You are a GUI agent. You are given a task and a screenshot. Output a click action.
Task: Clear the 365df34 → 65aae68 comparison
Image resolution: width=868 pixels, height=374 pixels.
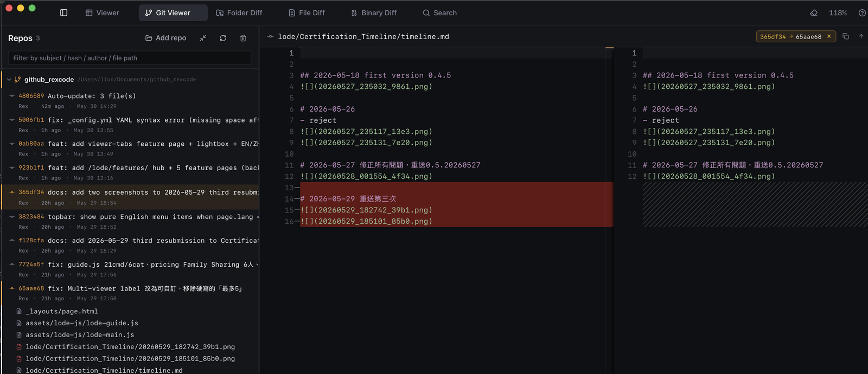pos(829,36)
